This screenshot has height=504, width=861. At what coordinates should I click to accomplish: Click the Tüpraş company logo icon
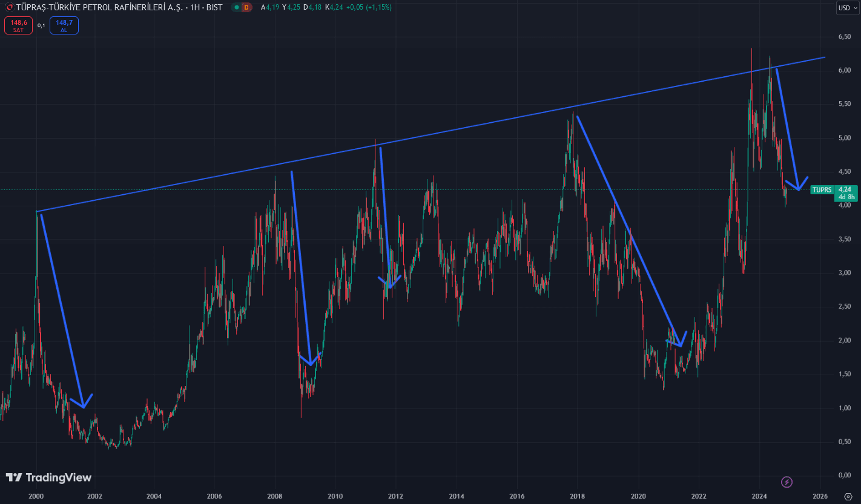tap(9, 7)
